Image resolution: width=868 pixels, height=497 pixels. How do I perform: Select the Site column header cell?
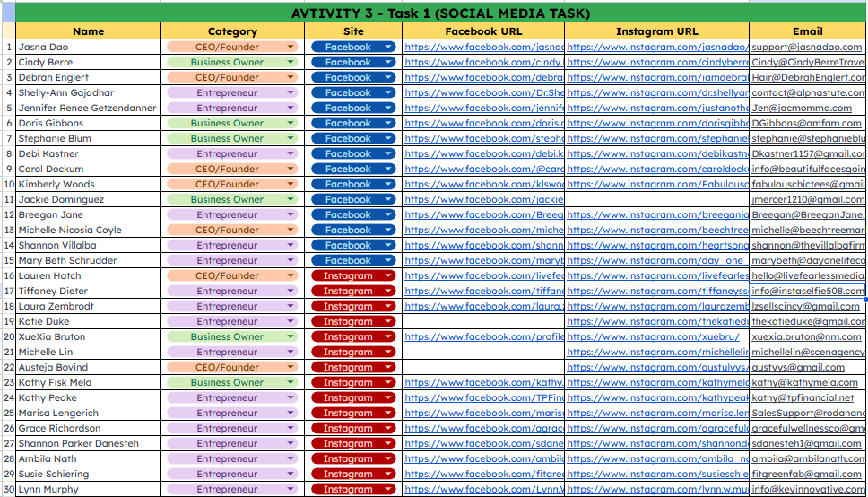click(x=353, y=31)
